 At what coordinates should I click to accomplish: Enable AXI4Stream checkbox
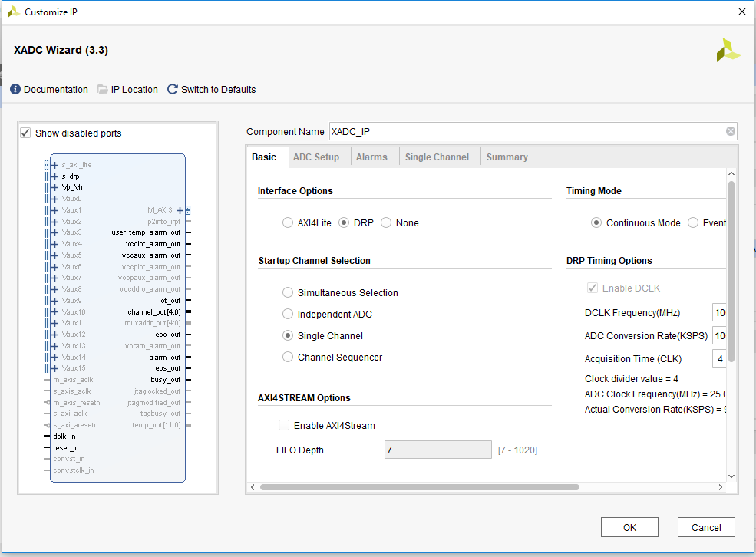click(x=284, y=425)
